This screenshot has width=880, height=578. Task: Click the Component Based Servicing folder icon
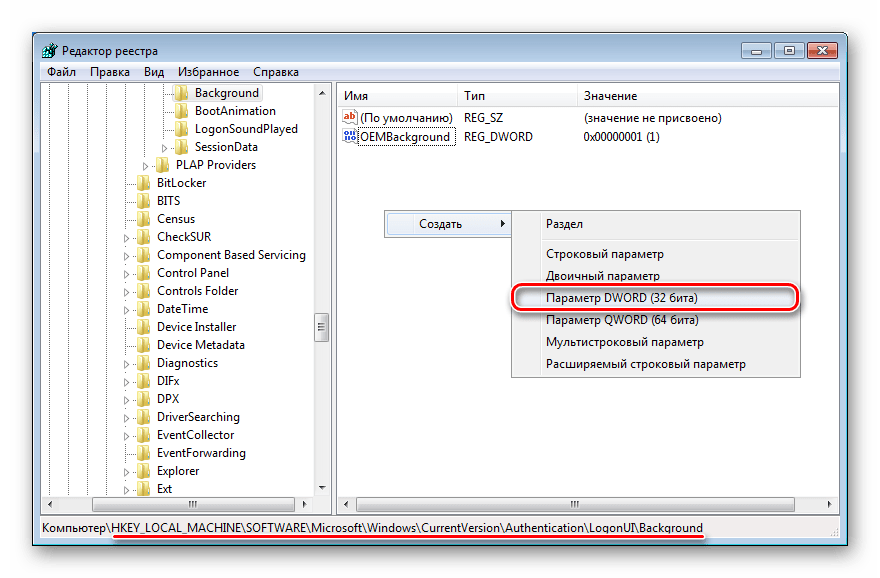coord(144,255)
